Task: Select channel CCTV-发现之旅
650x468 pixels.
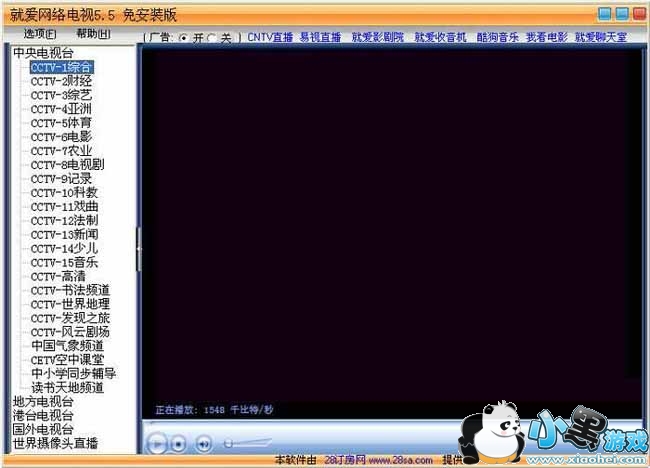Action: [70, 318]
